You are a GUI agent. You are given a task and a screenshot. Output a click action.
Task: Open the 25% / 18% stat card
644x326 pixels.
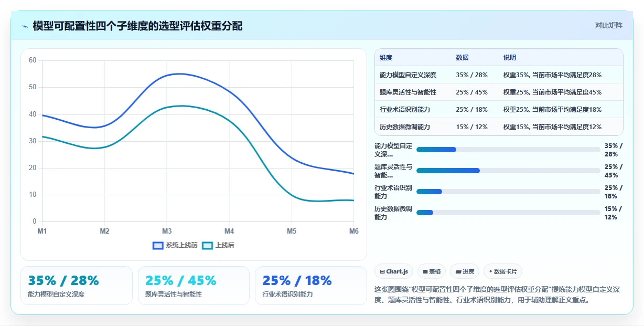tap(311, 286)
